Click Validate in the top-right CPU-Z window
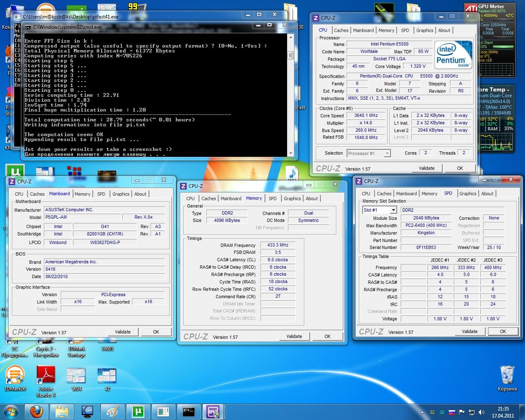 427,168
